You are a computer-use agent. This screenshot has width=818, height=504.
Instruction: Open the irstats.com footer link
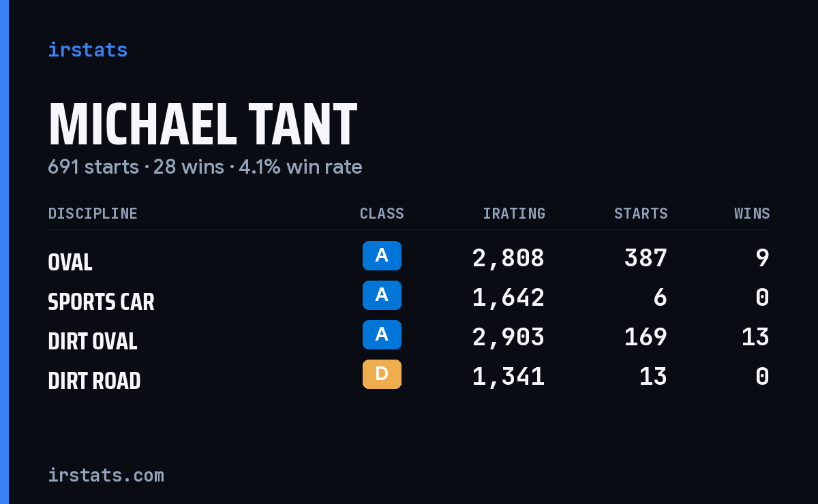[106, 475]
